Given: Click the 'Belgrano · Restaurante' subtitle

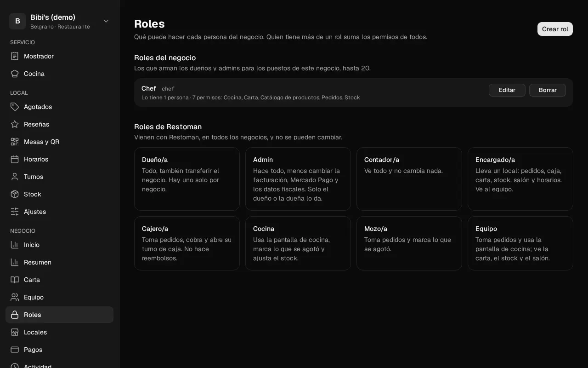Looking at the screenshot, I should (60, 27).
